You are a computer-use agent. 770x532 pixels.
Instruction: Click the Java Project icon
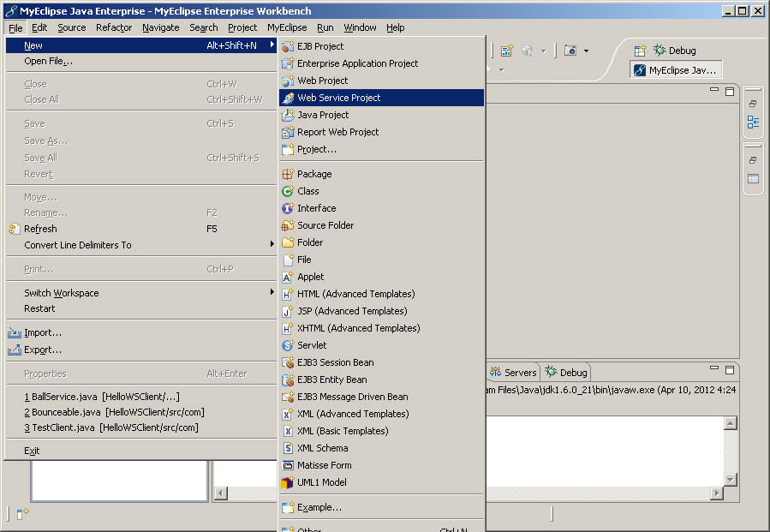tap(288, 115)
